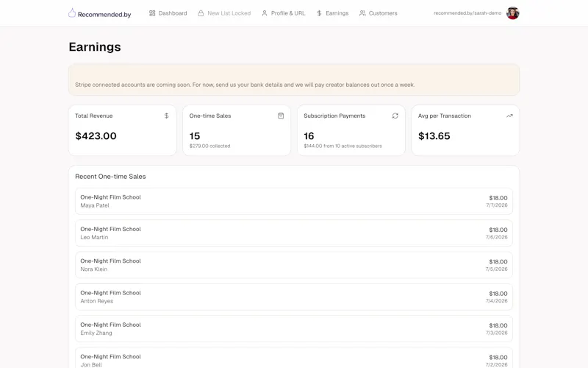Open the recommended.by/sarah-demo link
This screenshot has width=588, height=368.
coord(467,13)
